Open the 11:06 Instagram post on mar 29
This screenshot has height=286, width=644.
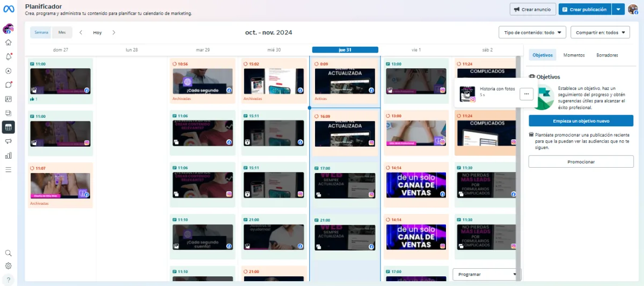[203, 185]
